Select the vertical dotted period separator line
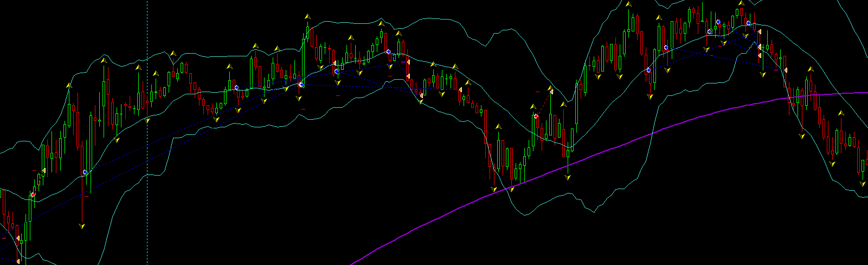The image size is (868, 265). 147,132
